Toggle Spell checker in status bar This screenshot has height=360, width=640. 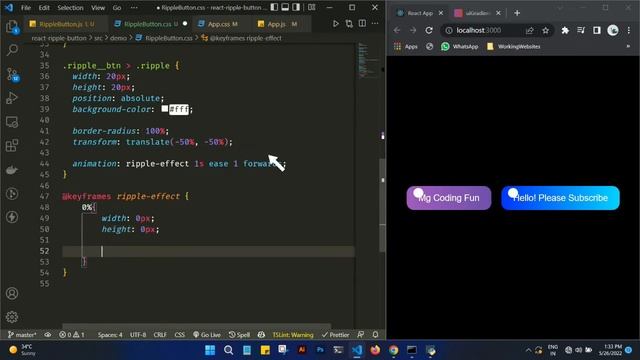coord(239,335)
